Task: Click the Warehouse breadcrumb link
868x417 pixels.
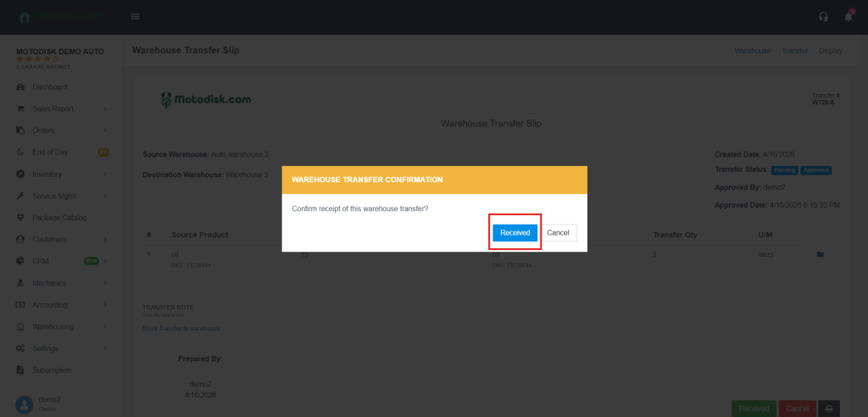Action: coord(752,51)
